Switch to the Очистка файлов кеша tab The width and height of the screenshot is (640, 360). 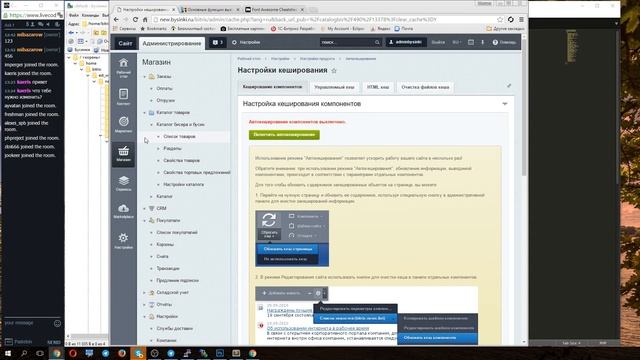[x=425, y=87]
